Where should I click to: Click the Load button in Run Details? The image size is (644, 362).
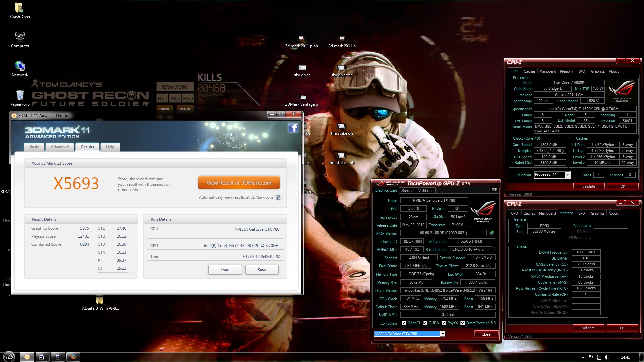[x=225, y=270]
